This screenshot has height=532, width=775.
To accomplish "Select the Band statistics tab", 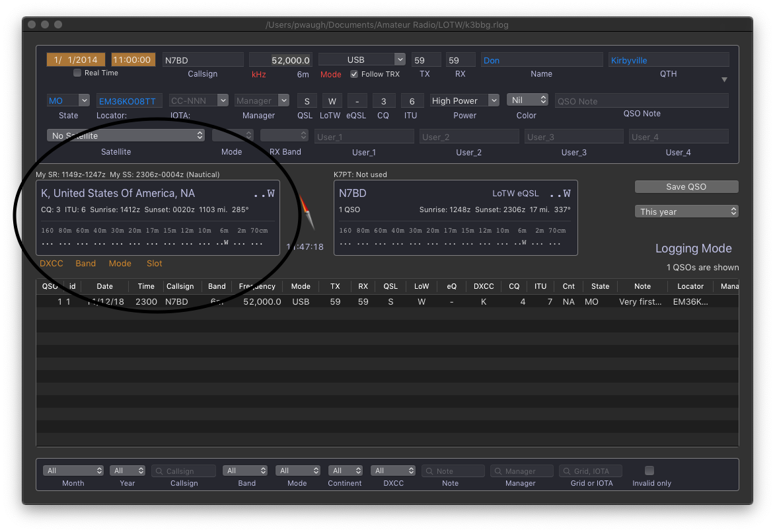I will 85,264.
